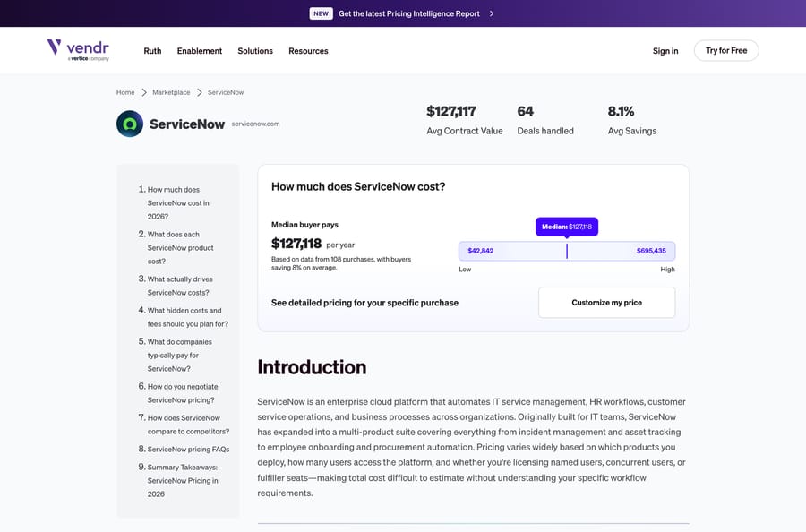Click the High label under price bar

coord(667,270)
